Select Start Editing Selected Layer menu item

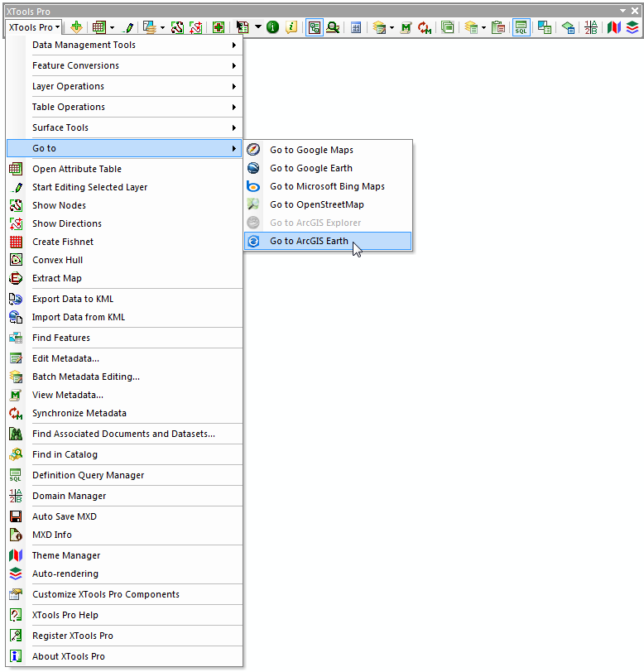124,187
